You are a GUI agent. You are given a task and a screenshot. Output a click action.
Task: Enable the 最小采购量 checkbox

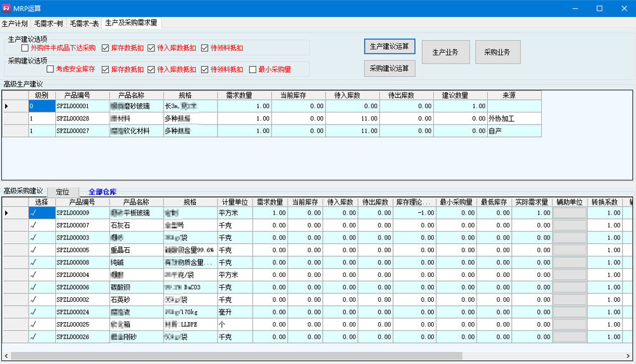point(253,69)
